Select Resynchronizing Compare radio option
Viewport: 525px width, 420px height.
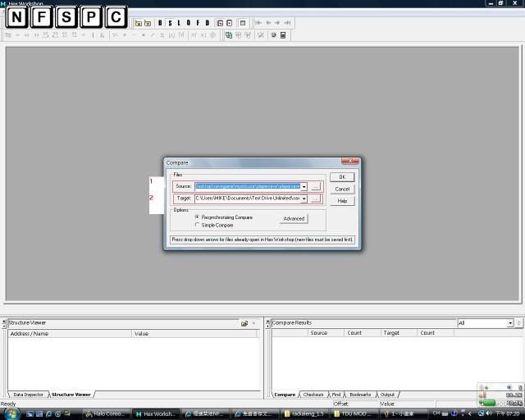[x=197, y=217]
